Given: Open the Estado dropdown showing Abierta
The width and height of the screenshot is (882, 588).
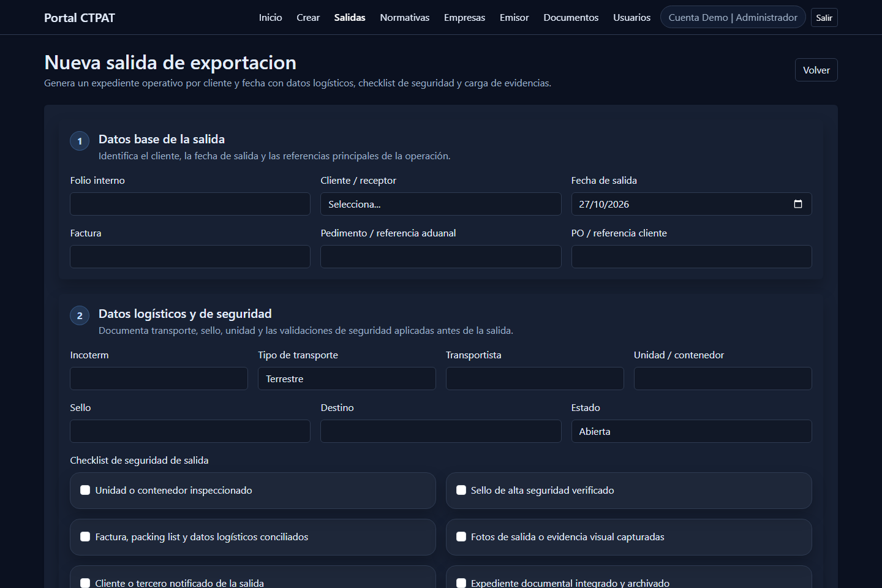Looking at the screenshot, I should (x=692, y=431).
